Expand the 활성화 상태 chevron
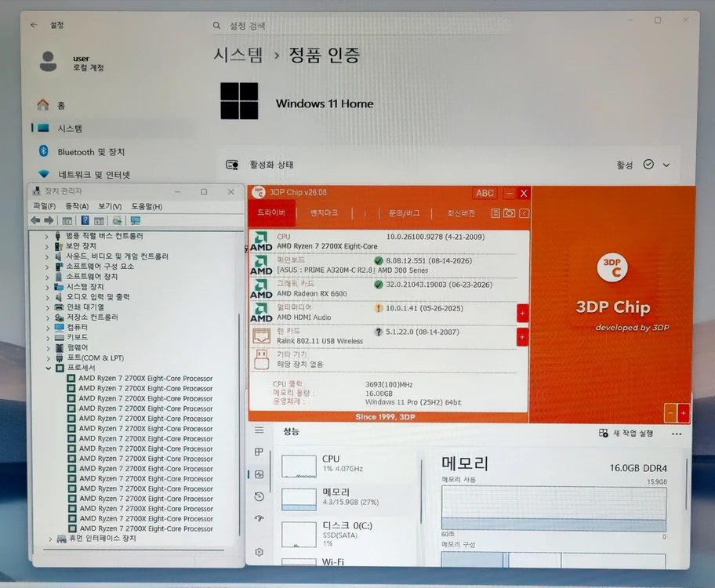This screenshot has width=715, height=588. 666,165
